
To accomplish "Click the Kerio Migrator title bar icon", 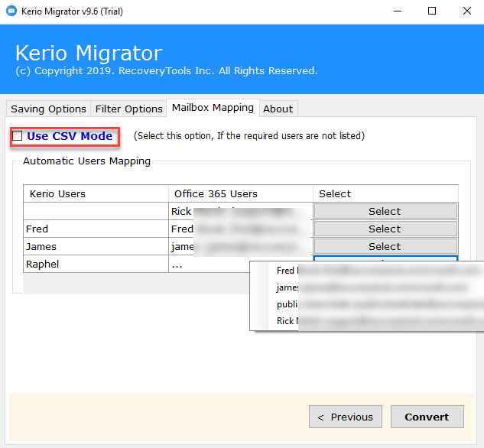I will pyautogui.click(x=11, y=11).
